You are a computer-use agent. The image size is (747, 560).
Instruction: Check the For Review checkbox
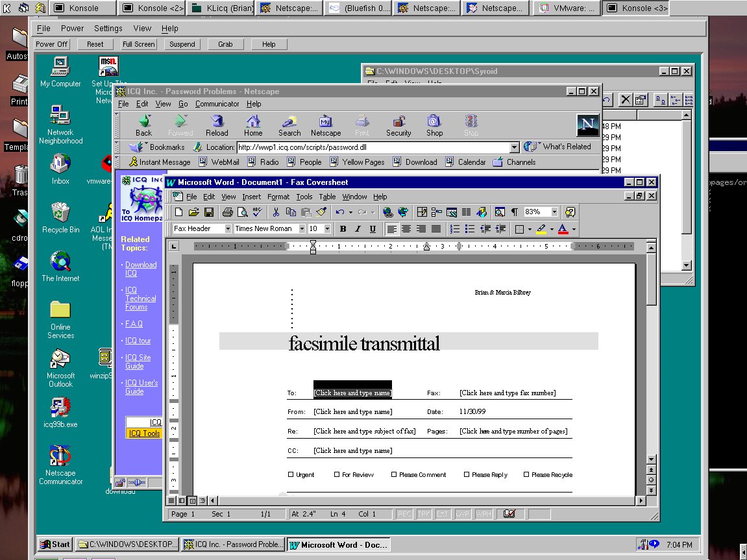tap(337, 474)
